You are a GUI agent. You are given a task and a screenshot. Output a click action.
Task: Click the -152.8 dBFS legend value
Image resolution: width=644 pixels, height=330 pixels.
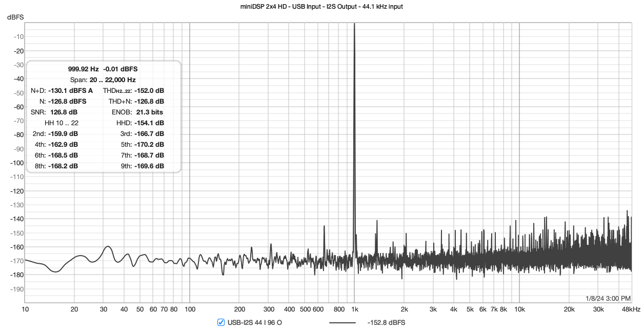(386, 322)
